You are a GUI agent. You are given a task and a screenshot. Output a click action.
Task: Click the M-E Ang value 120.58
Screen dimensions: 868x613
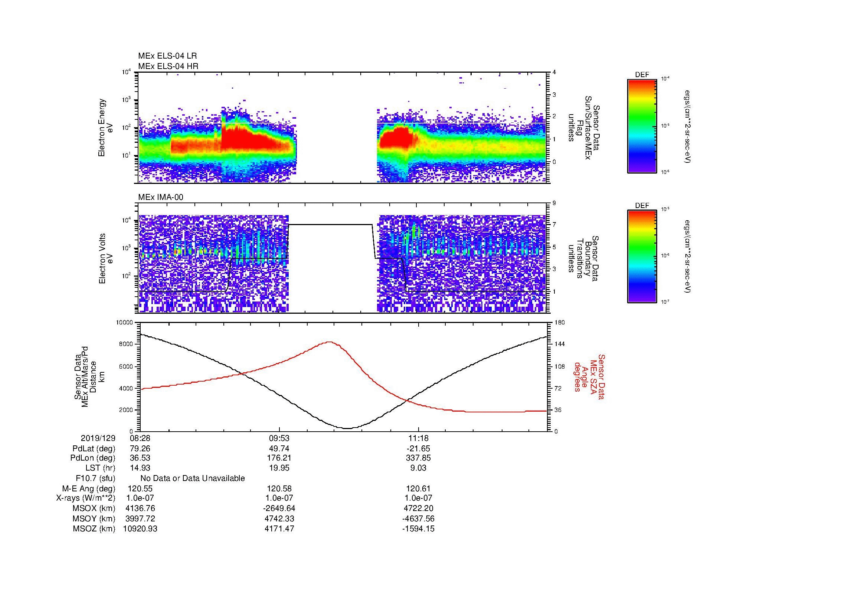[x=279, y=489]
